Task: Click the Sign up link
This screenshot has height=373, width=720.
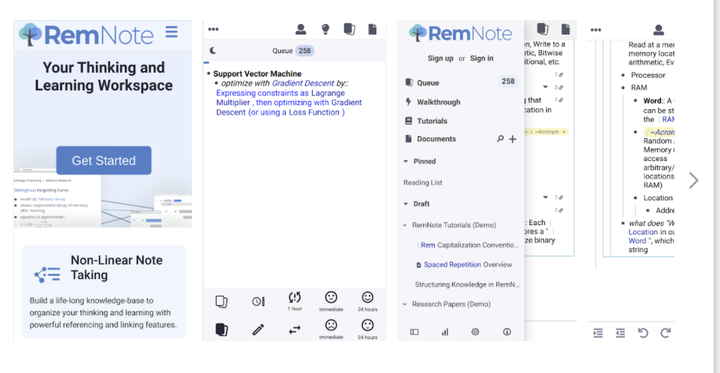Action: 440,58
